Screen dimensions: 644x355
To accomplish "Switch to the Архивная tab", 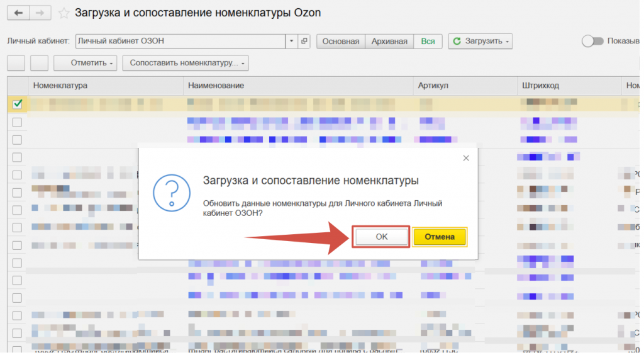I will pos(389,41).
